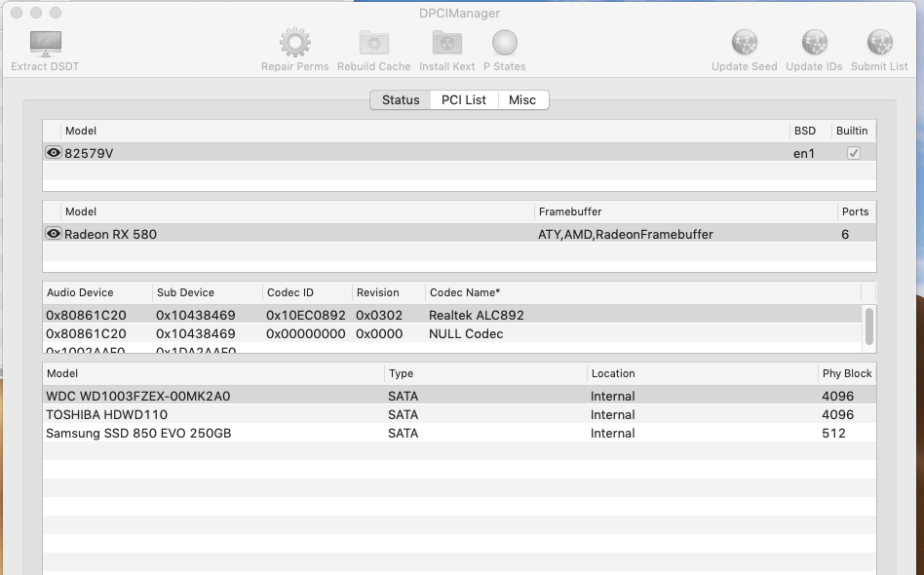This screenshot has height=575, width=924.
Task: Switch to the Misc tab
Action: tap(523, 100)
